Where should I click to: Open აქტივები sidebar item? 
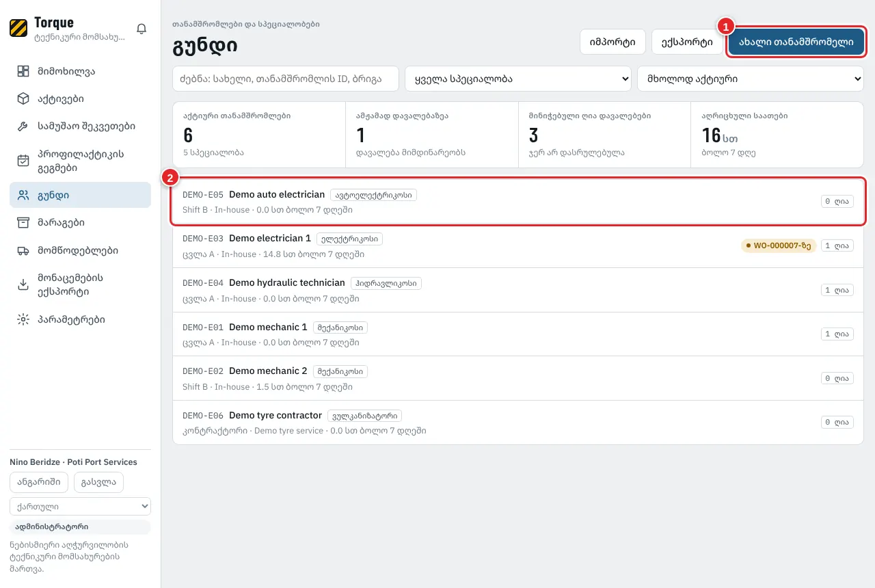pos(80,98)
